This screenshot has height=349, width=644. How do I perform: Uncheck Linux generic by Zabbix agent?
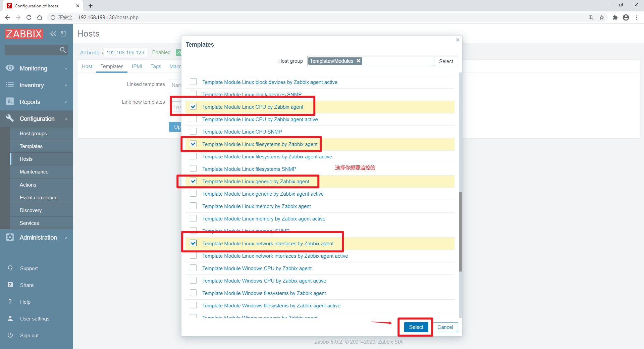pos(193,181)
